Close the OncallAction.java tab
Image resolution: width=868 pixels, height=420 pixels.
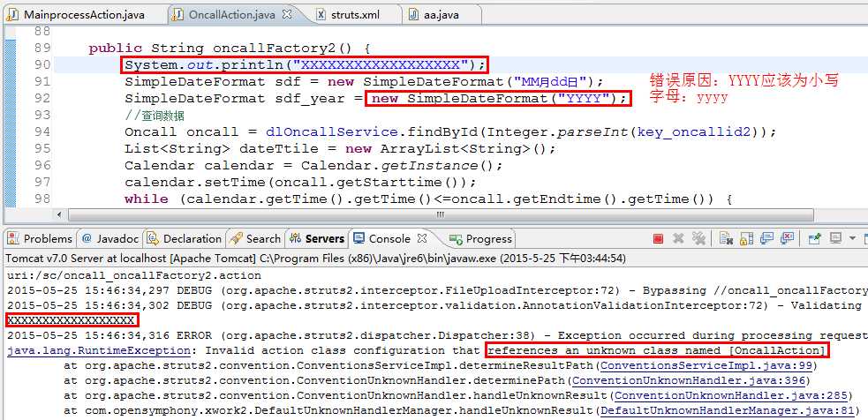[x=287, y=15]
